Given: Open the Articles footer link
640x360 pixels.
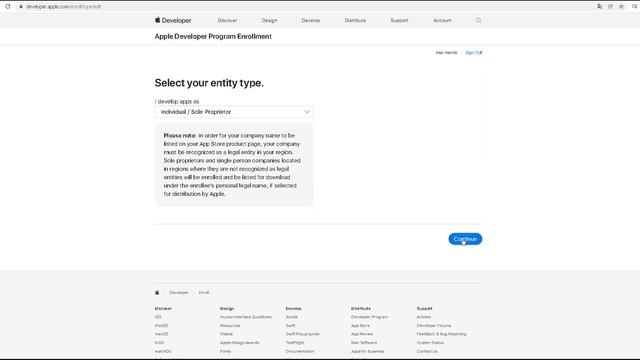Looking at the screenshot, I should pyautogui.click(x=424, y=317).
